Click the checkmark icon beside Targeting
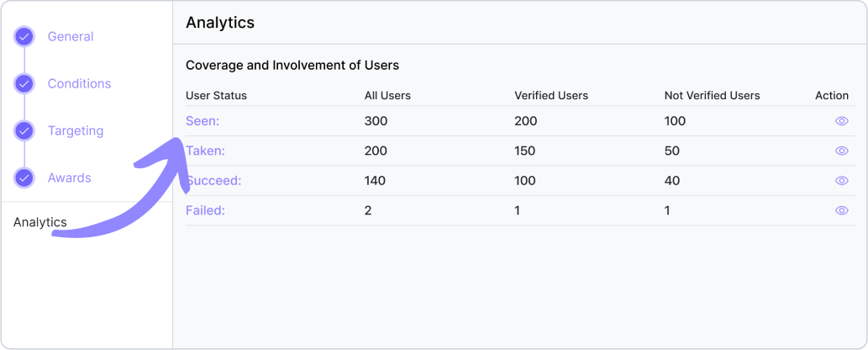Viewport: 868px width, 350px height. click(24, 131)
